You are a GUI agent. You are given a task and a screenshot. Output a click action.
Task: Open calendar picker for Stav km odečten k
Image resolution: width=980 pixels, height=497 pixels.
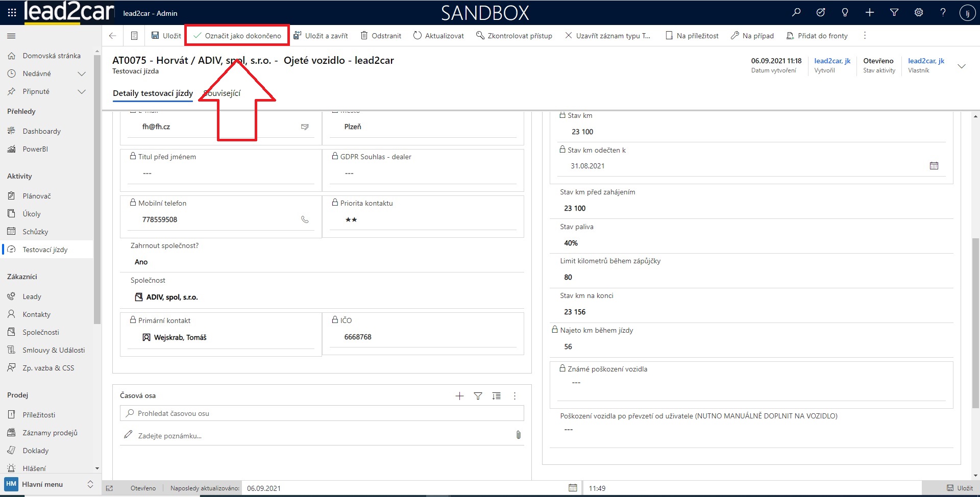tap(934, 166)
